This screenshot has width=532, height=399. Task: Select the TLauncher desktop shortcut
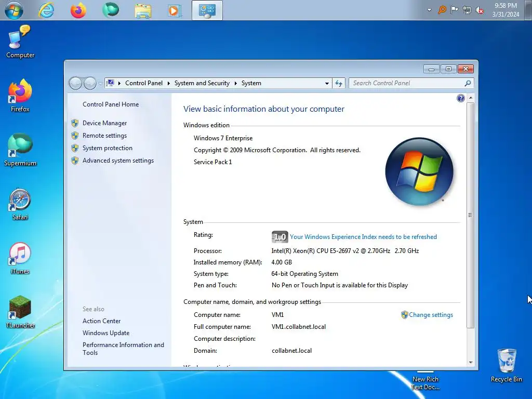coord(20,312)
